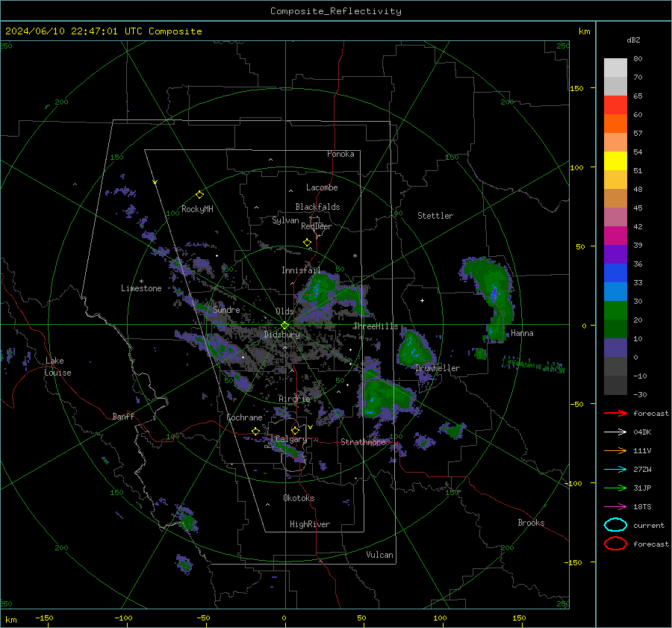Click the cyan current ellipse symbol
Image resolution: width=672 pixels, height=628 pixels.
click(615, 525)
